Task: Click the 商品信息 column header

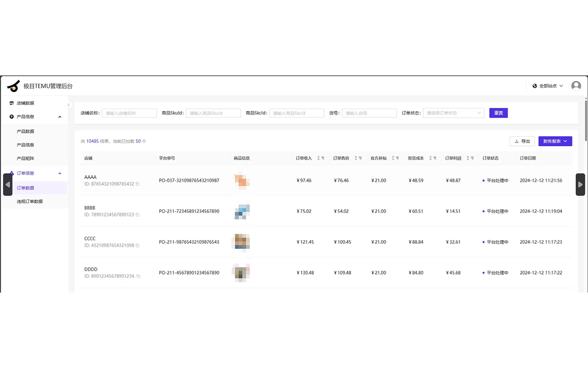Action: pos(242,158)
